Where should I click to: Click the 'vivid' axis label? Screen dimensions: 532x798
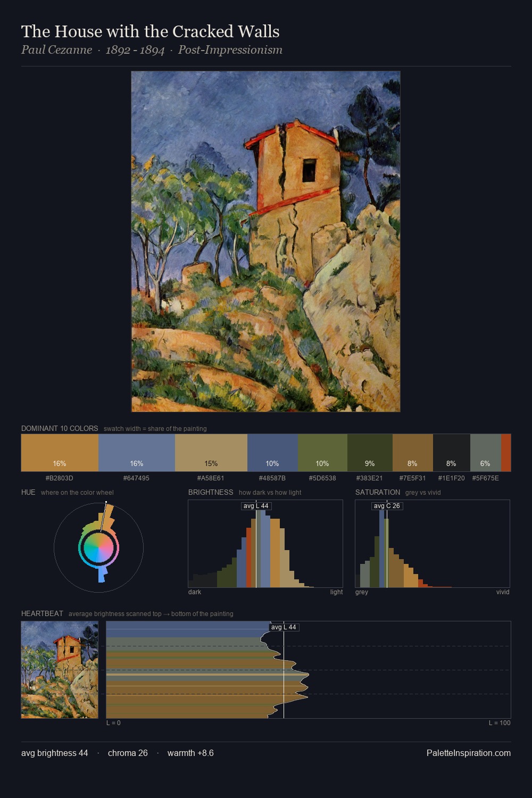tap(503, 592)
